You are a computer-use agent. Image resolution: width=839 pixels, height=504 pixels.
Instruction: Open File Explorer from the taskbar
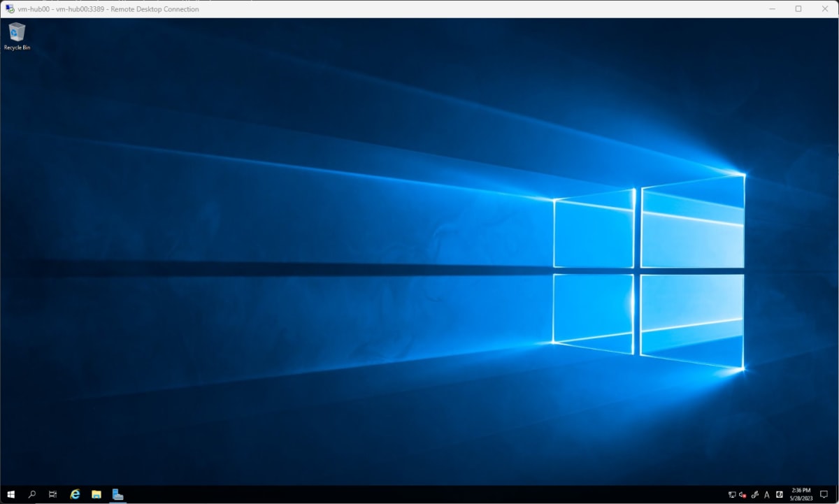tap(95, 494)
